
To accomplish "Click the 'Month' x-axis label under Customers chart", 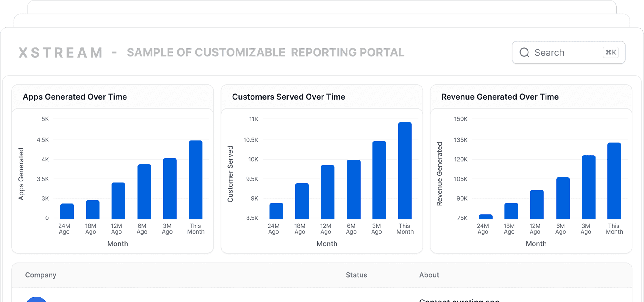I will 327,244.
